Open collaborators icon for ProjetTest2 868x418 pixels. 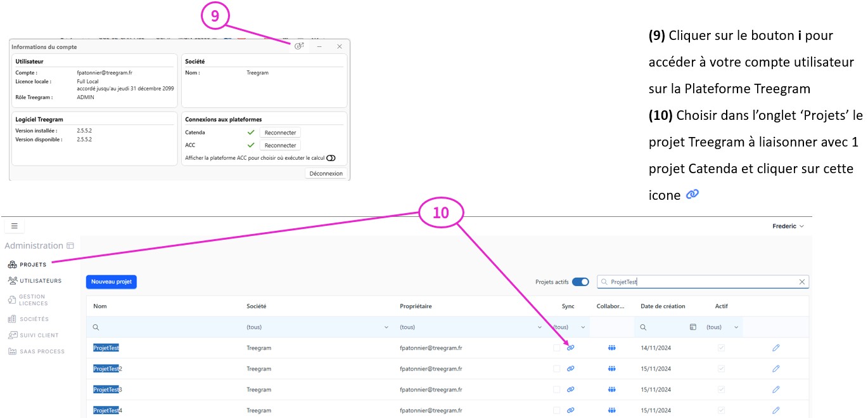tap(611, 369)
